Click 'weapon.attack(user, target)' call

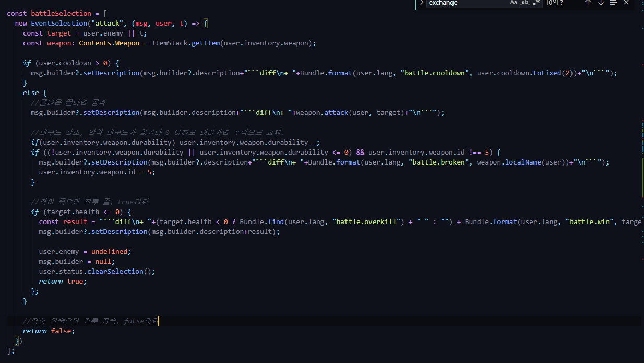coord(350,112)
